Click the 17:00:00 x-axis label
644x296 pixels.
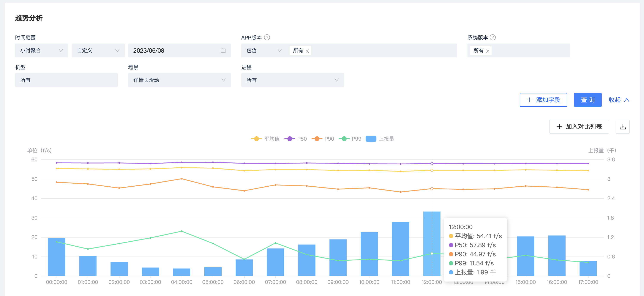point(588,282)
